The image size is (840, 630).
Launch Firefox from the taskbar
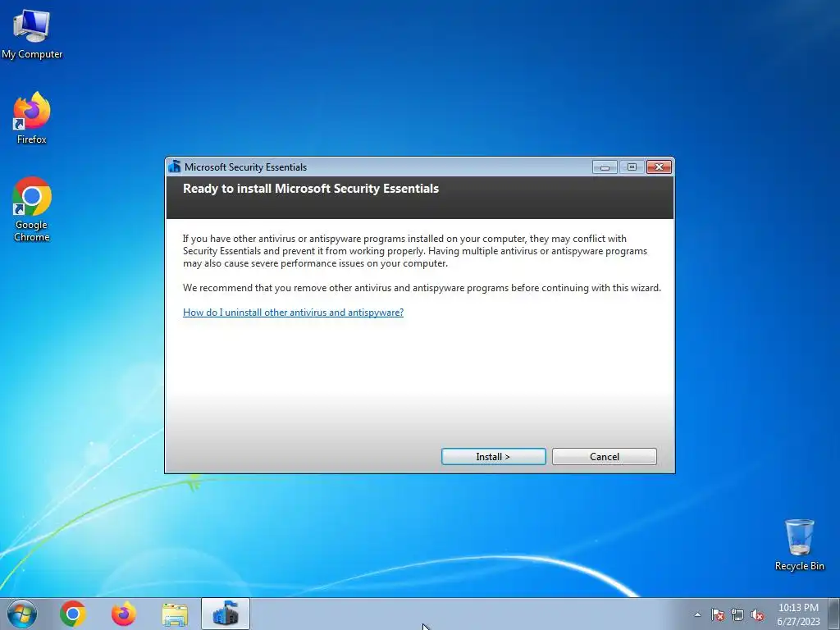[124, 614]
